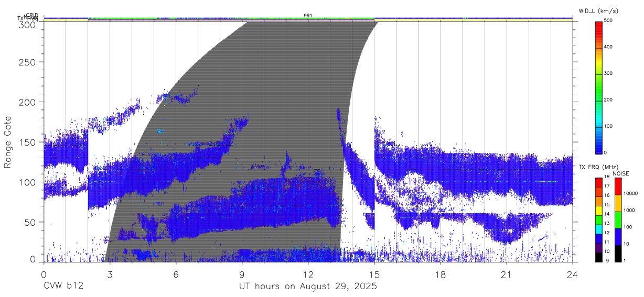This screenshot has width=644, height=297.
Task: Click the 14 label on the TX FRQ scale
Action: click(x=607, y=214)
